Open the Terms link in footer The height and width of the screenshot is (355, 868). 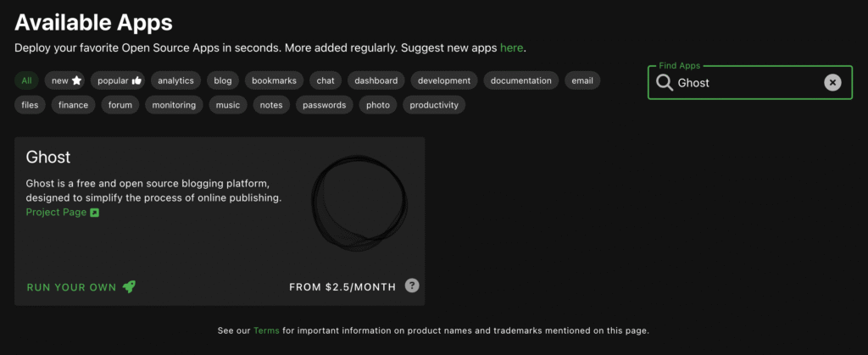[x=267, y=330]
